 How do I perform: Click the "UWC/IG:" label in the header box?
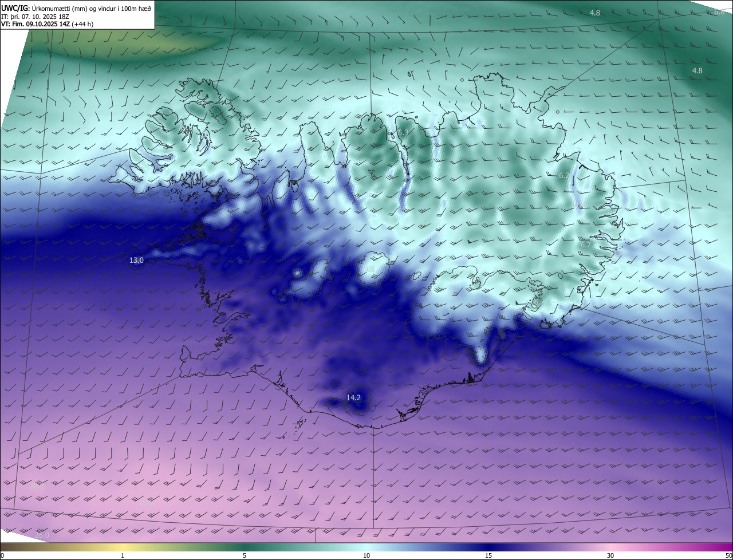coord(16,8)
